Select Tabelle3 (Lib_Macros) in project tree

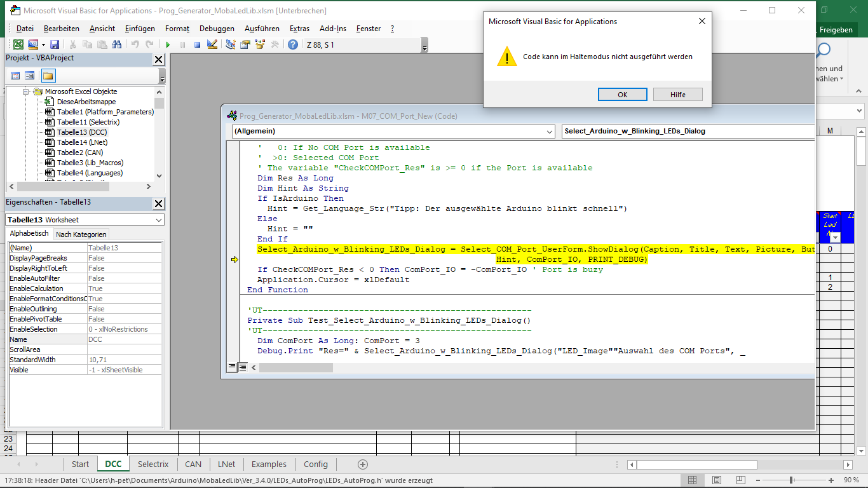pyautogui.click(x=90, y=163)
